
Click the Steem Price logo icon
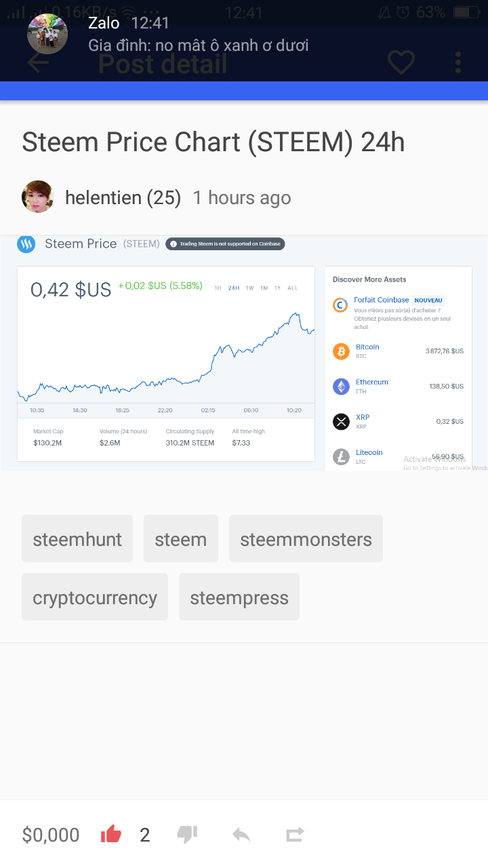(26, 243)
